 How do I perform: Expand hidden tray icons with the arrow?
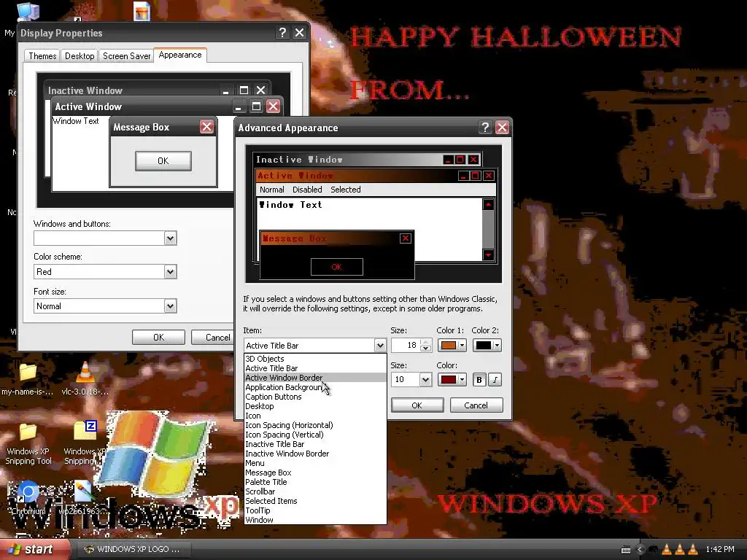tap(640, 550)
